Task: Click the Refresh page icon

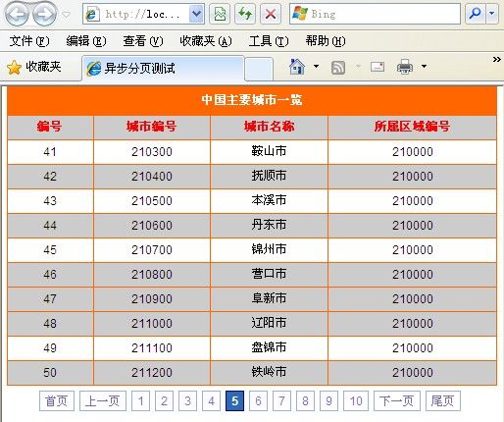Action: coord(245,14)
